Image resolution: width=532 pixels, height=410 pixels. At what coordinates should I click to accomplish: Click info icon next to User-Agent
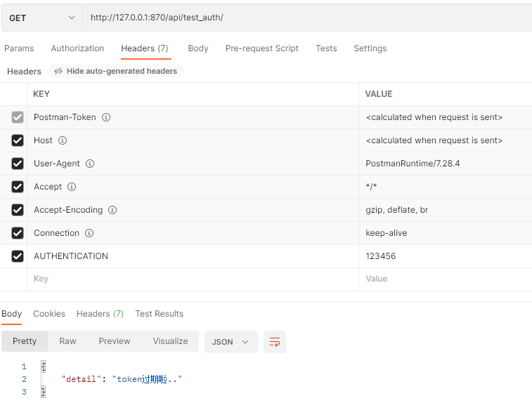(90, 164)
